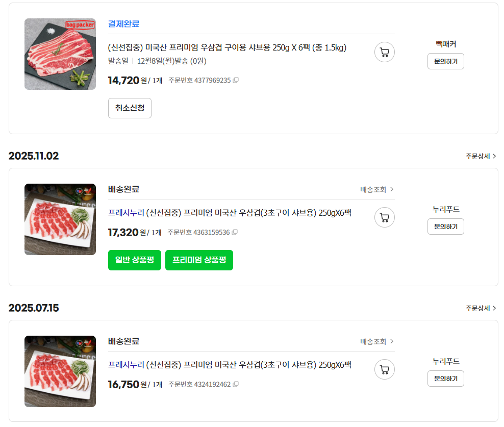Contact seller 빽패커 via 문의하기

(x=445, y=61)
